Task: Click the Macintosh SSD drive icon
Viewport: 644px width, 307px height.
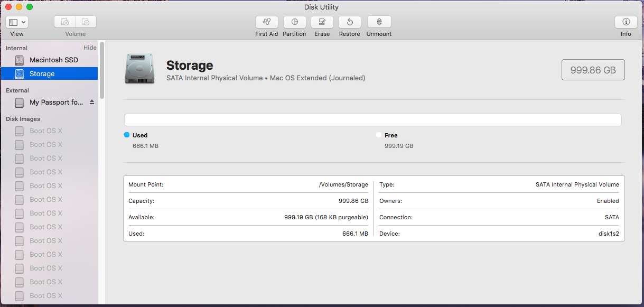Action: (x=20, y=60)
